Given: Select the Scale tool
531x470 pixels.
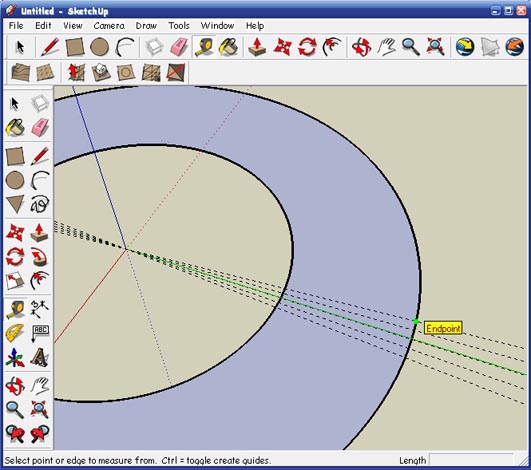Looking at the screenshot, I should pyautogui.click(x=15, y=282).
